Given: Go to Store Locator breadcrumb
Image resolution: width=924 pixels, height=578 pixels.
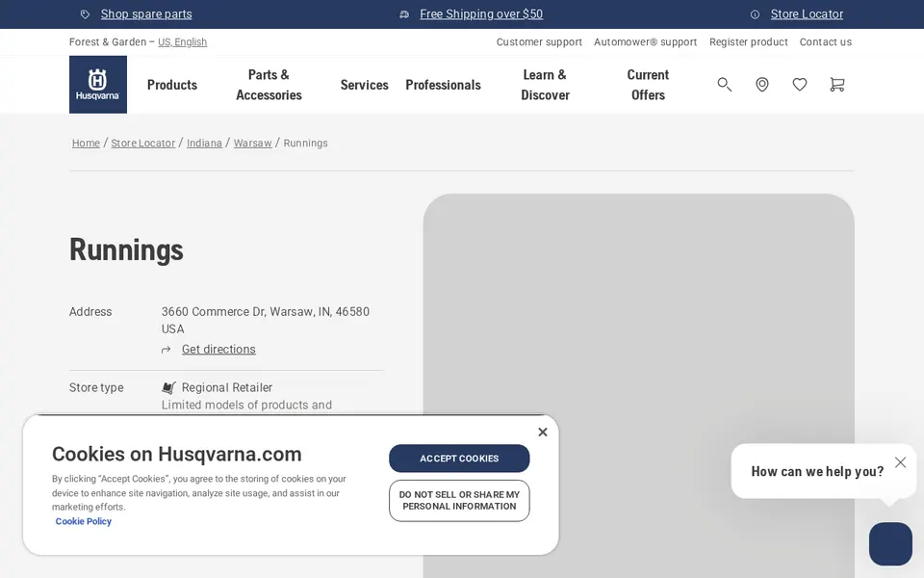Looking at the screenshot, I should (x=143, y=143).
